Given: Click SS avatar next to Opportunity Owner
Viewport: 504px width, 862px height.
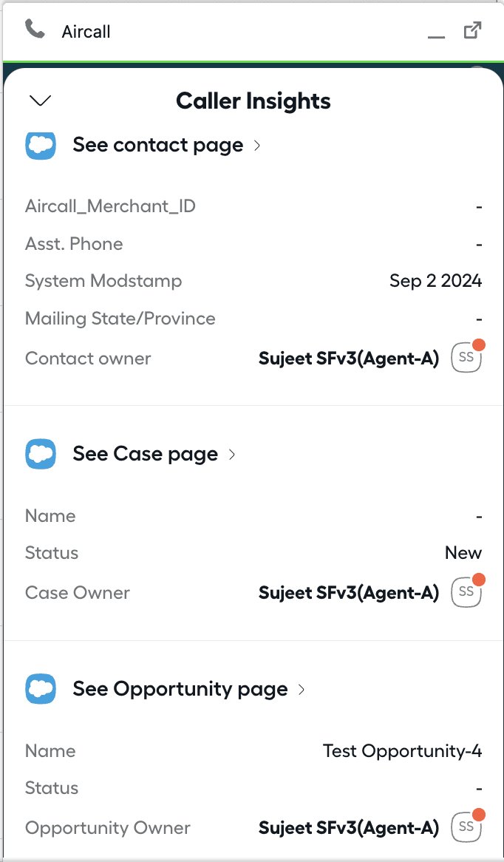Looking at the screenshot, I should [x=466, y=827].
